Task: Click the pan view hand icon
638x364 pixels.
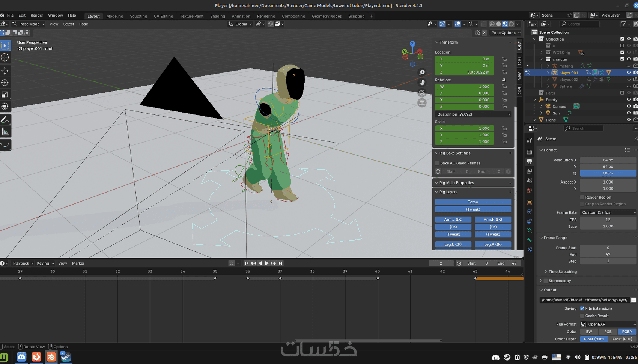Action: pos(422,83)
